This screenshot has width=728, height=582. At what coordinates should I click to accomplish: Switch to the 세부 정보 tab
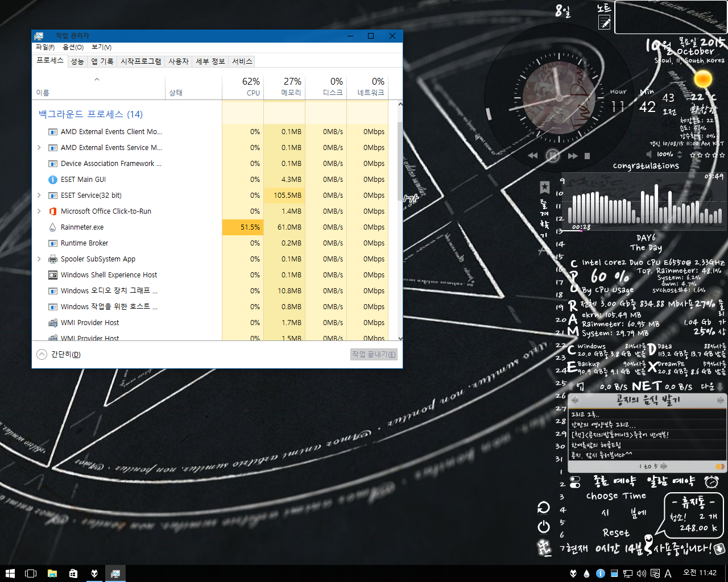pos(210,61)
